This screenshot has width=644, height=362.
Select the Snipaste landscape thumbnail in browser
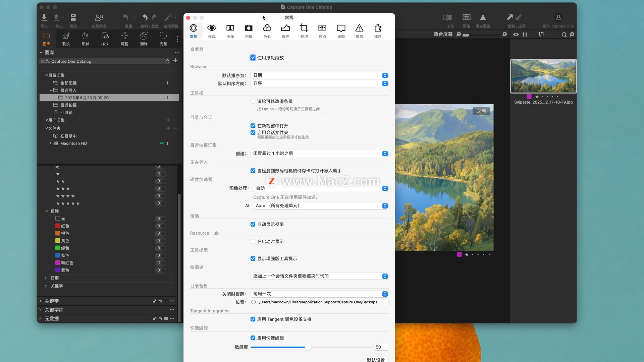click(x=543, y=76)
